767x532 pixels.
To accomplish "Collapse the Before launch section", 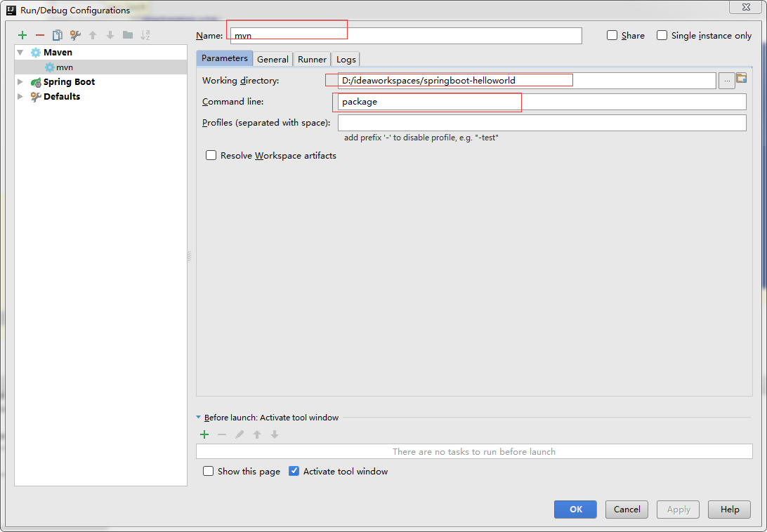I will point(199,418).
